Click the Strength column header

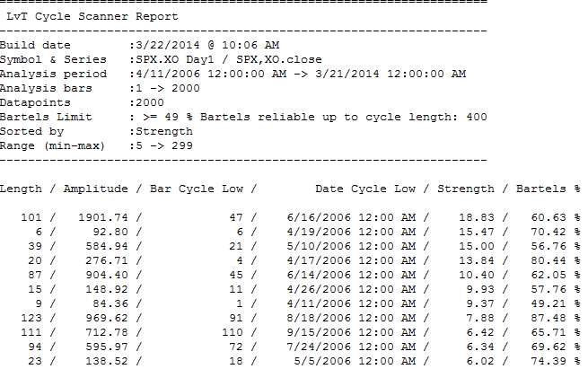pos(466,189)
